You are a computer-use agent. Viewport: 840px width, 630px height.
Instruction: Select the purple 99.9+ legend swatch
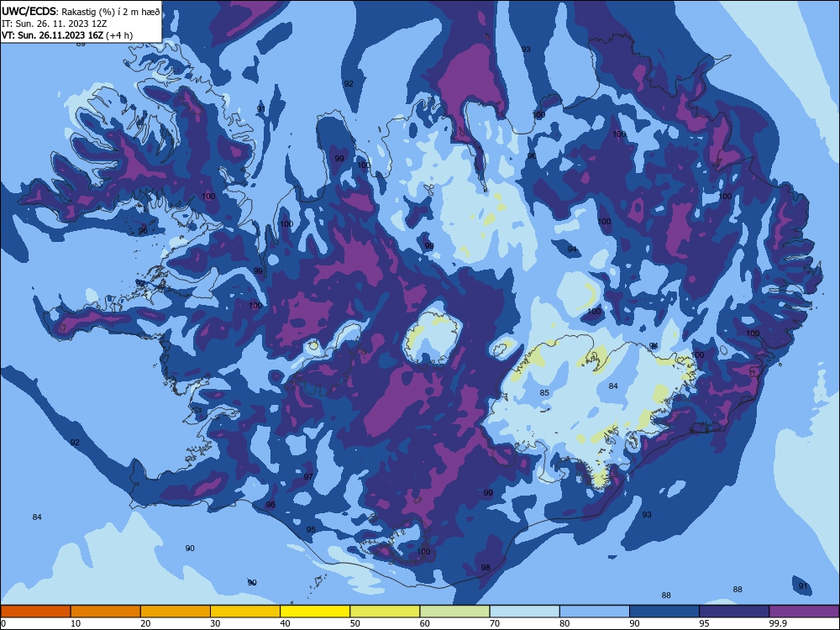point(804,612)
